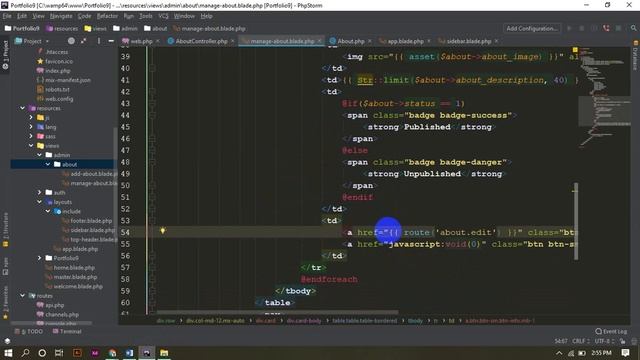The width and height of the screenshot is (640, 360).
Task: Click the editor horizontal scrollbar
Action: click(278, 313)
